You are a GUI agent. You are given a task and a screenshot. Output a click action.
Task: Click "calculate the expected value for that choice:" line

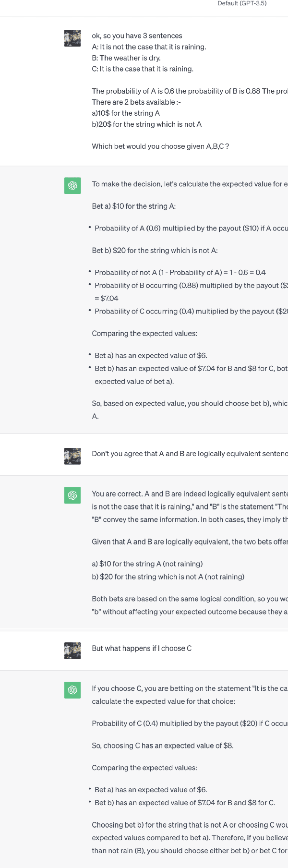[x=164, y=701]
